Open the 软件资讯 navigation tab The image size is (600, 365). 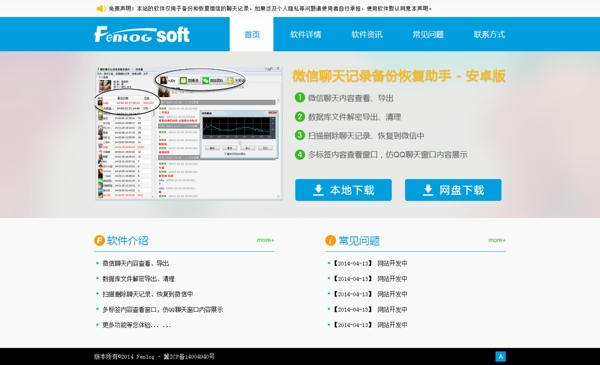pyautogui.click(x=367, y=34)
